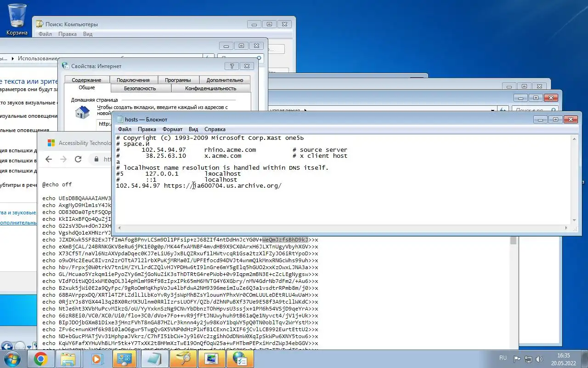Switch to the Содержание tab
Viewport: 588px width, 368px height.
[86, 80]
